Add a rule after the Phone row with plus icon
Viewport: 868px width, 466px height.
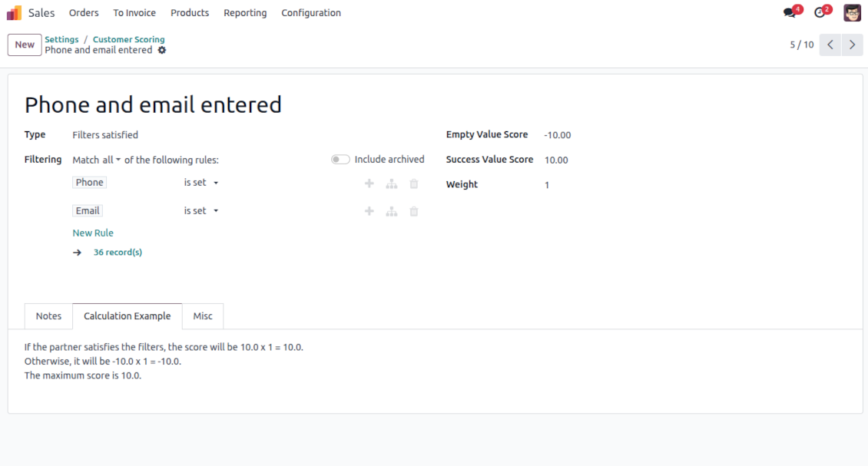click(x=369, y=183)
